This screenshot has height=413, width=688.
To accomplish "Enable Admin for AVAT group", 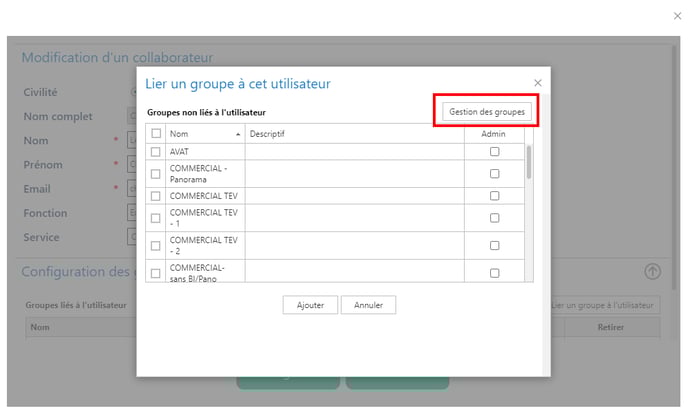I will (x=494, y=151).
